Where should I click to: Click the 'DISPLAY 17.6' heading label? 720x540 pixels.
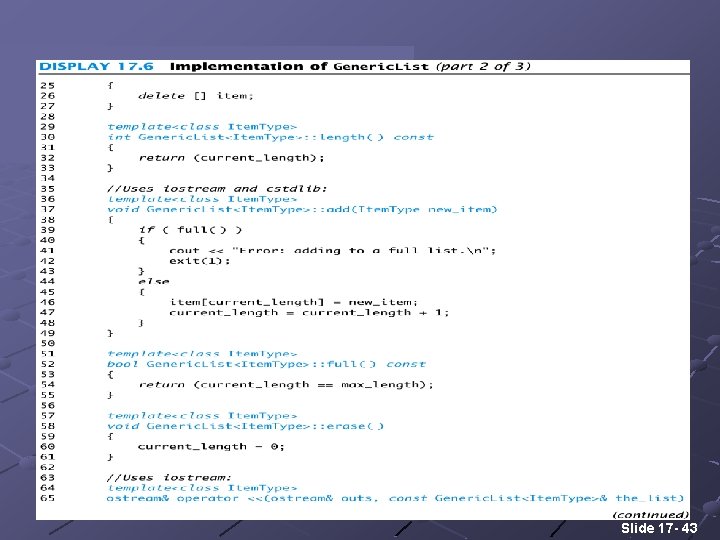(x=96, y=67)
